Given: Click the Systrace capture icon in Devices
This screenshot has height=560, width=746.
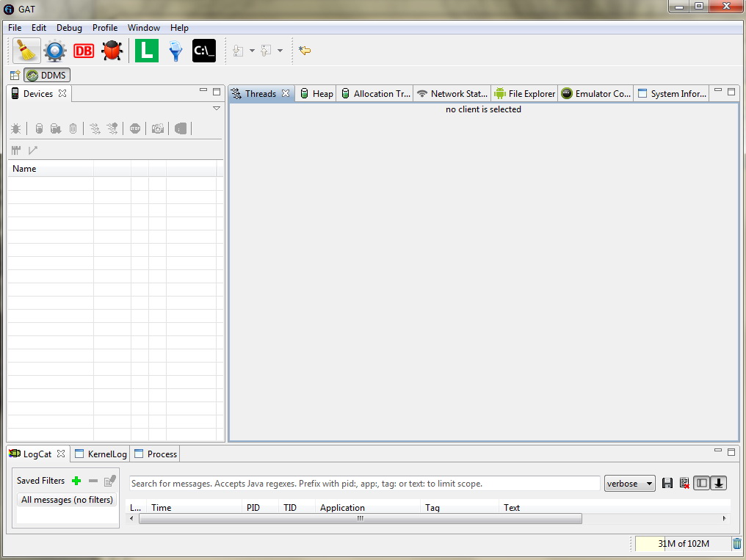Looking at the screenshot, I should tap(16, 150).
